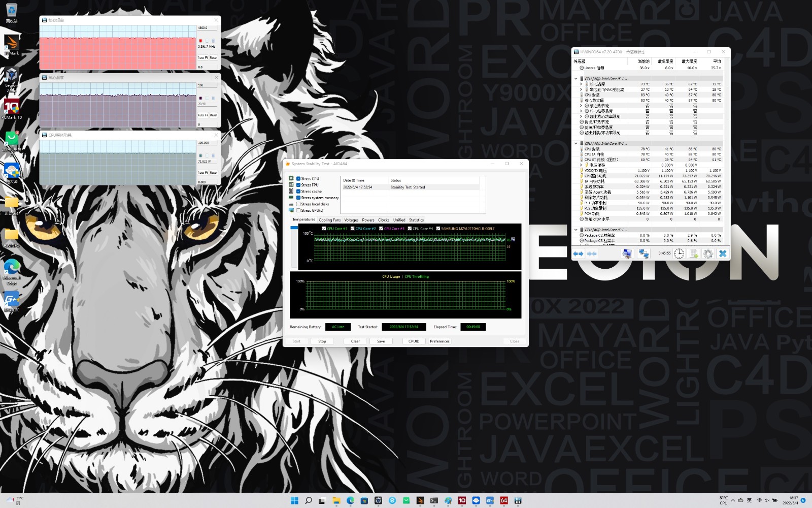
Task: Expand 超出核心功率限制 row
Action: tap(581, 116)
